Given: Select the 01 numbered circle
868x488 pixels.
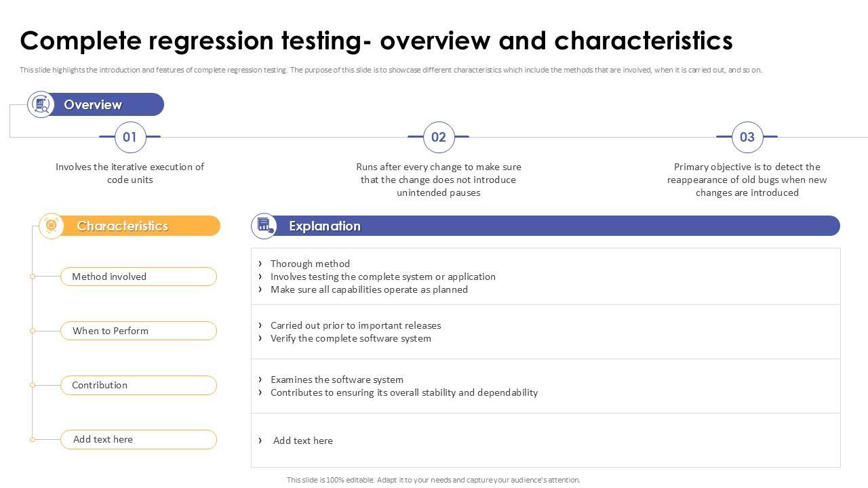Looking at the screenshot, I should (x=130, y=137).
